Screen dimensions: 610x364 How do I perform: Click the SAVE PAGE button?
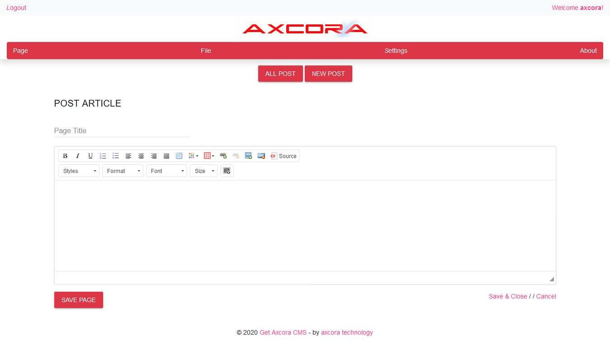(78, 299)
